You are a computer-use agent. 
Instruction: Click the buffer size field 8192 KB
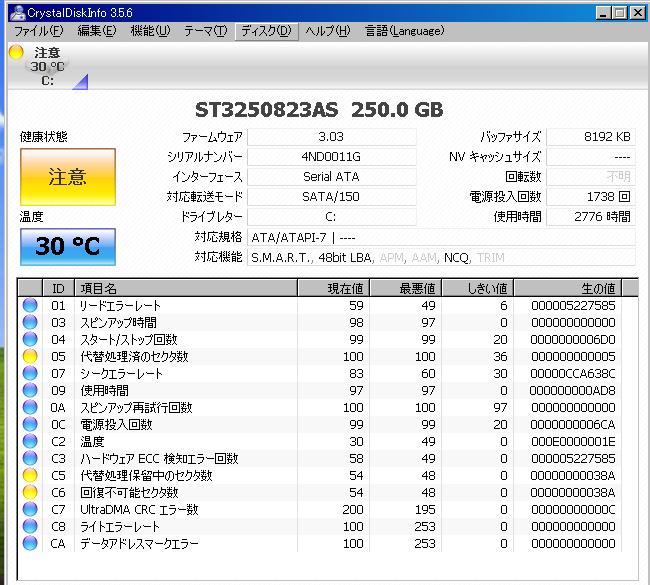591,137
